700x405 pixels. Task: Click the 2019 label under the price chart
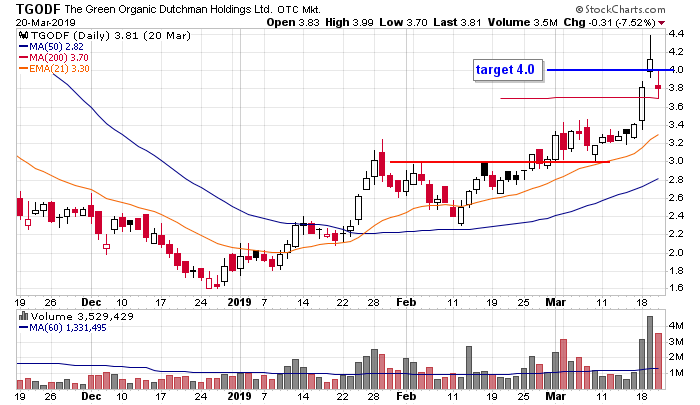point(239,302)
